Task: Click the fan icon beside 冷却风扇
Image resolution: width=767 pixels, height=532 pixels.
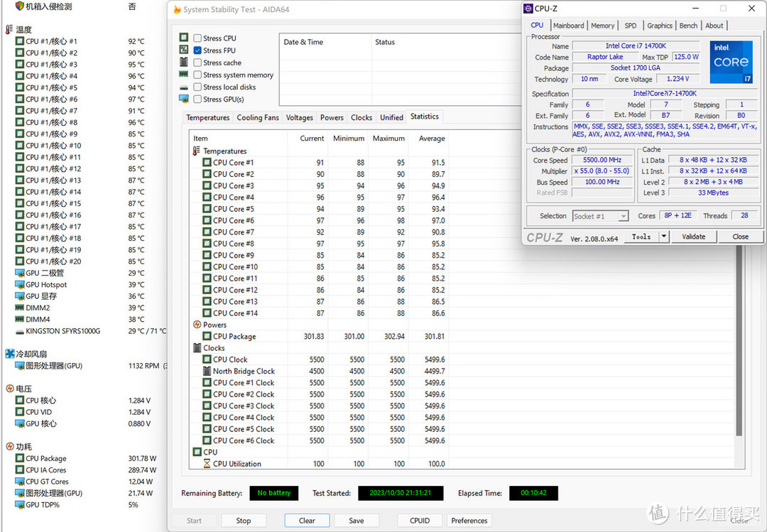Action: click(10, 354)
